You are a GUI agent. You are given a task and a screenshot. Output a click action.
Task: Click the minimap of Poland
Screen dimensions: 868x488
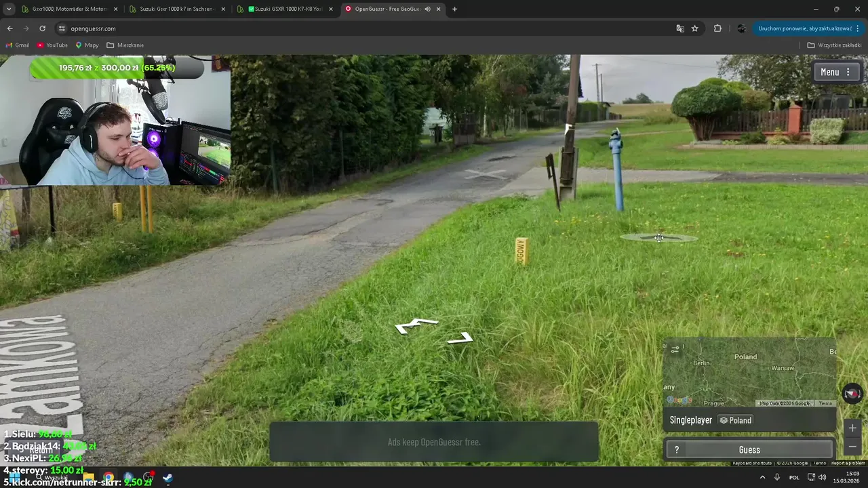pyautogui.click(x=749, y=372)
